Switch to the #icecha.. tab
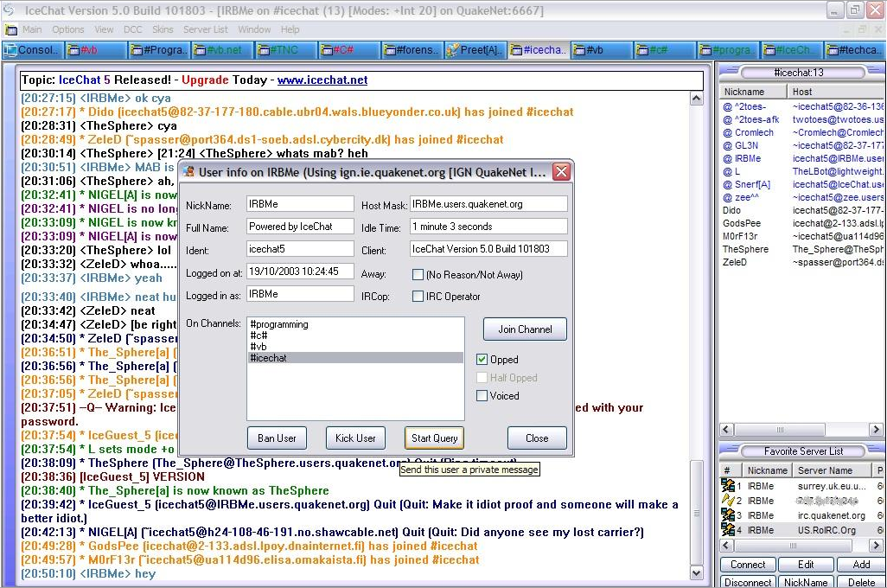 (539, 50)
